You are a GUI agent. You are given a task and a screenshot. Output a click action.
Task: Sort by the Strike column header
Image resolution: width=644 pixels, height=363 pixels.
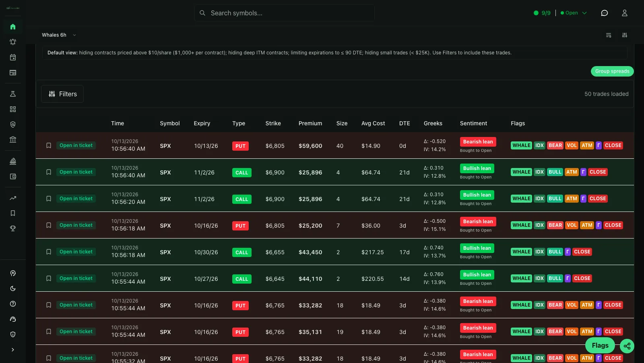273,123
